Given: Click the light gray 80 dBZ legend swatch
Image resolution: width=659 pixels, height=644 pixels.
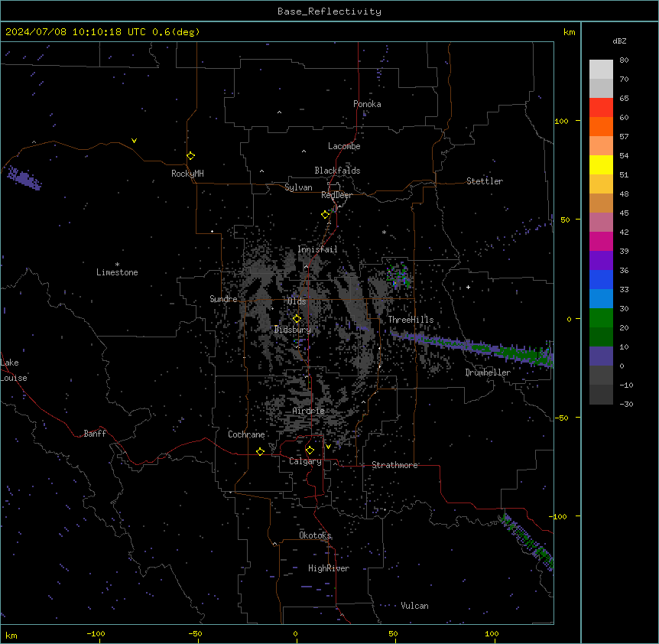Looking at the screenshot, I should [601, 69].
